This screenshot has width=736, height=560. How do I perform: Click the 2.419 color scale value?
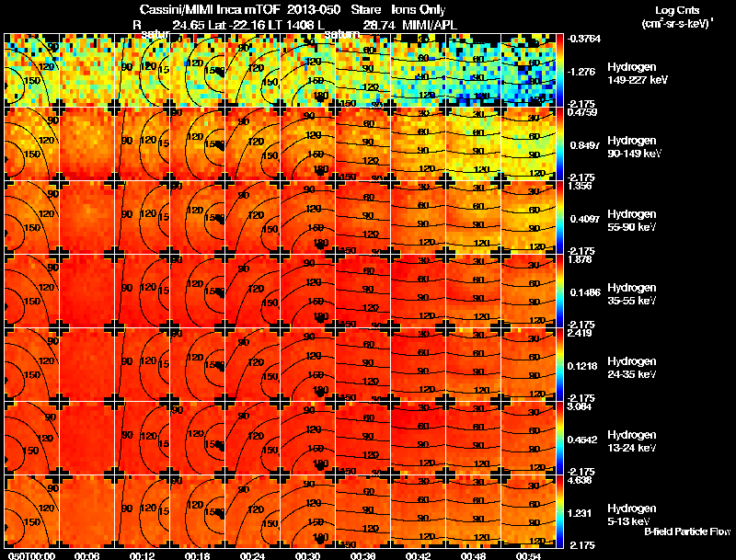[580, 333]
